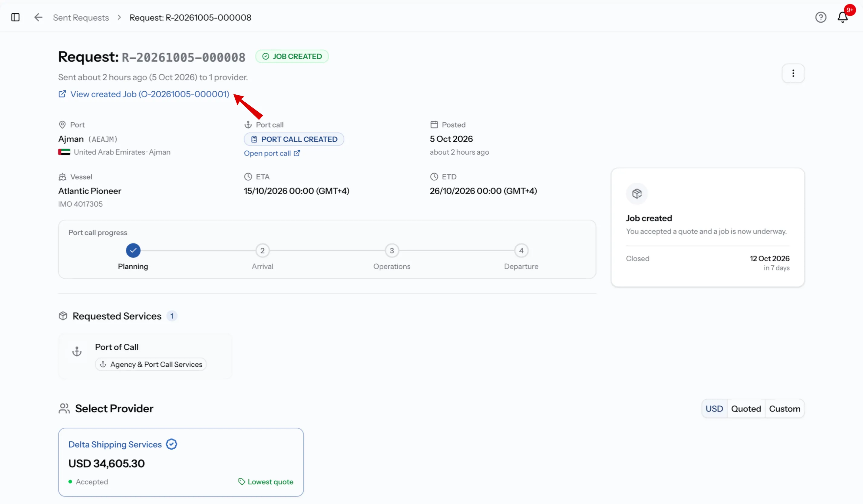Select the Planning step checkmark
This screenshot has height=504, width=863.
(133, 250)
